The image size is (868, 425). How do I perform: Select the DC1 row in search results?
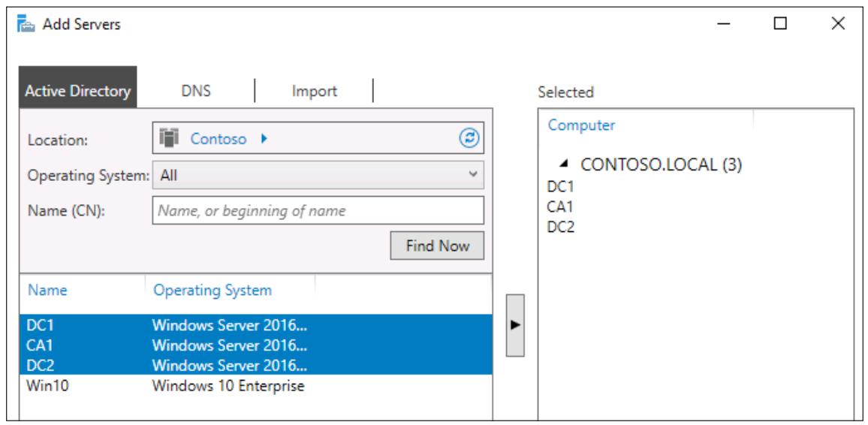click(256, 325)
